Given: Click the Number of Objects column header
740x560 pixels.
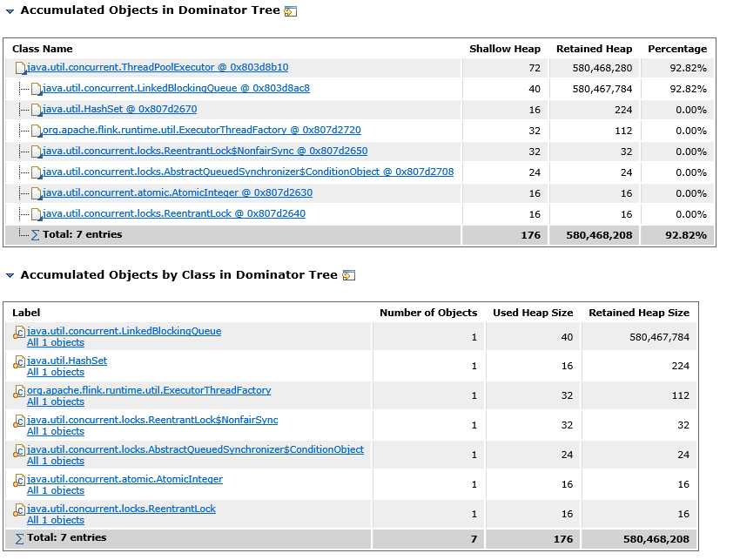Looking at the screenshot, I should click(428, 313).
